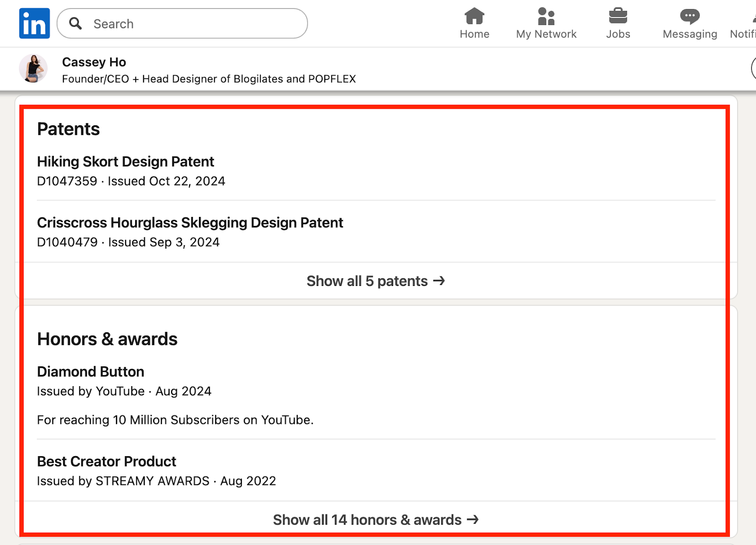Open Jobs briefcase icon
Viewport: 756px width, 545px height.
click(x=618, y=17)
